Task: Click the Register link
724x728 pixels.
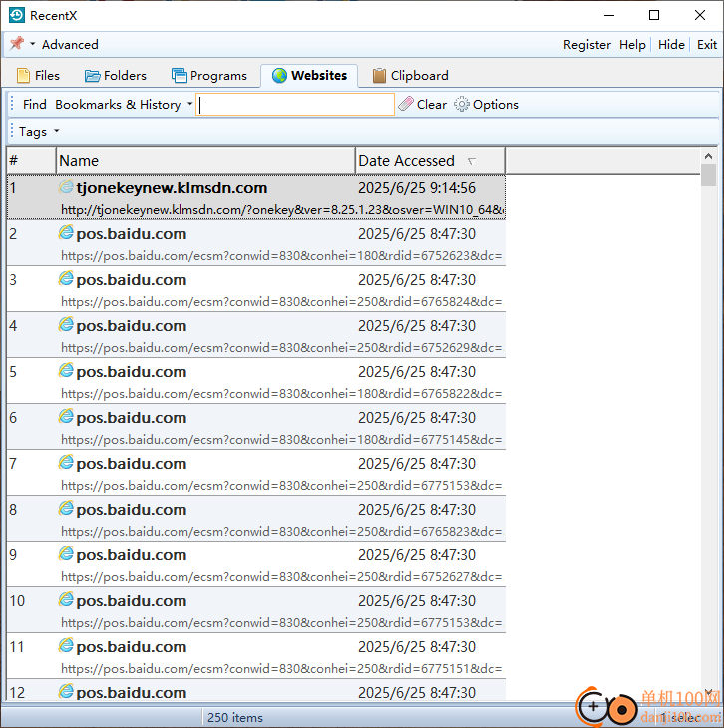Action: coord(587,45)
